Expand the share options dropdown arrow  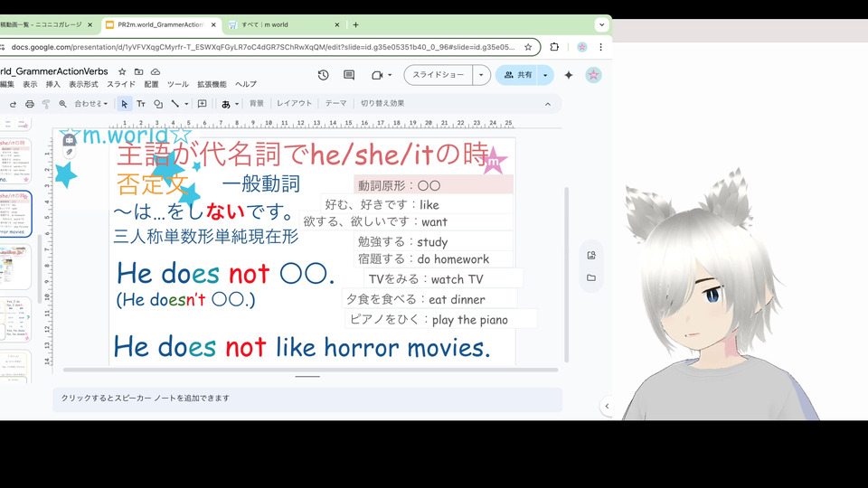tap(545, 75)
